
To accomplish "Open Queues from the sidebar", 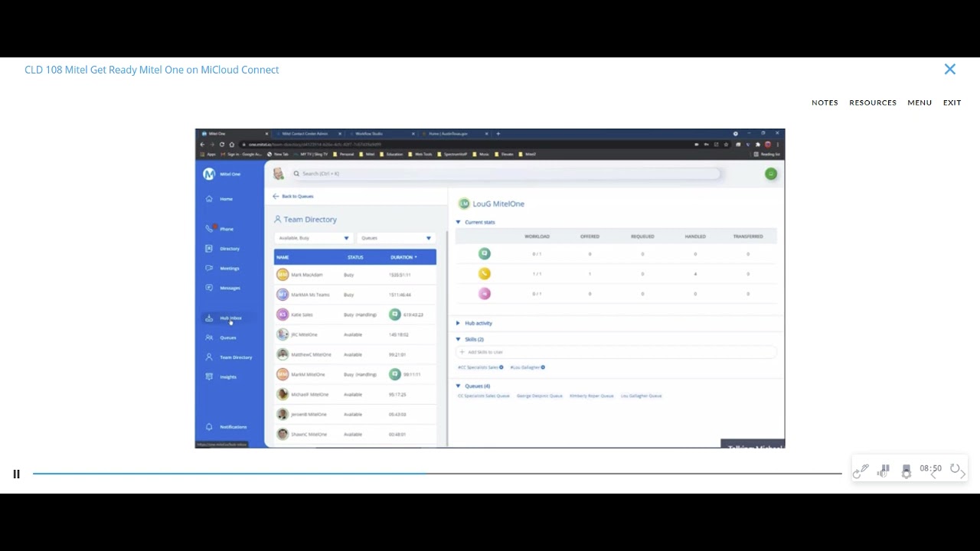I will 221,337.
